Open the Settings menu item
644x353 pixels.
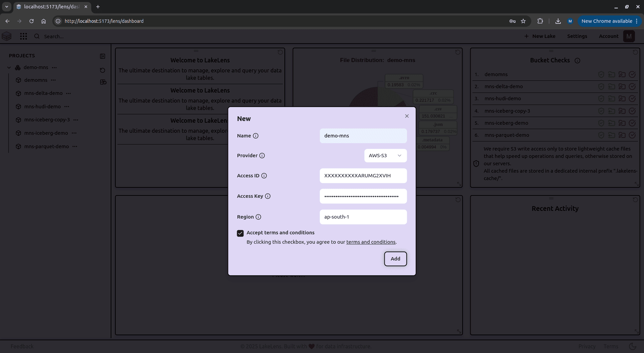577,36
